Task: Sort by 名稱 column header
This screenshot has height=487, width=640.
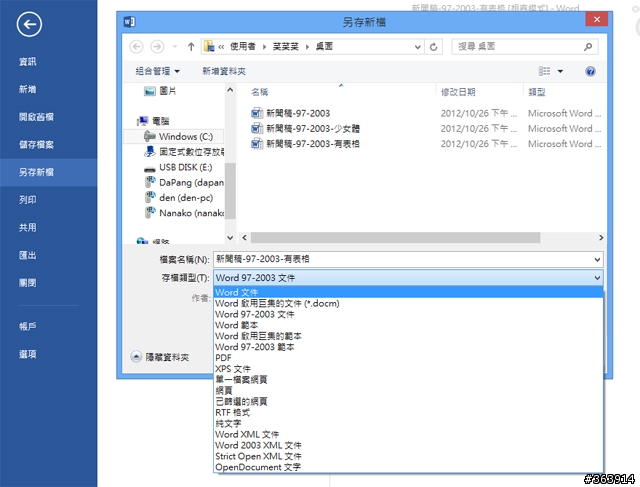Action: click(260, 92)
